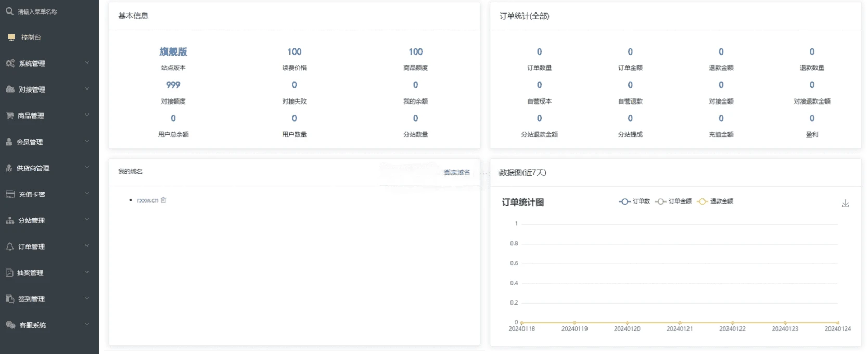Viewport: 868px width, 354px height.
Task: Expand the 充值卡密 chevron
Action: point(87,194)
